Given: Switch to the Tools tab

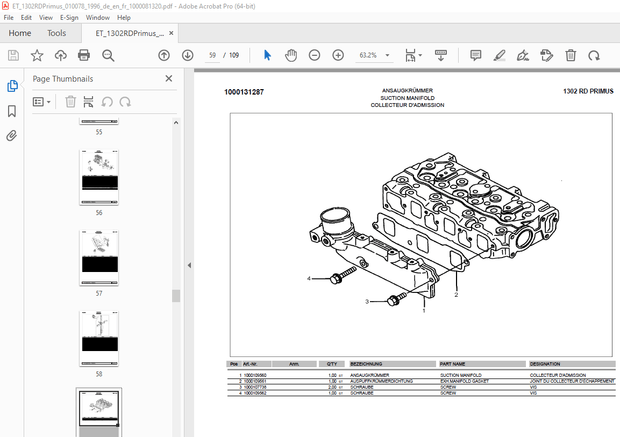Looking at the screenshot, I should (x=56, y=33).
